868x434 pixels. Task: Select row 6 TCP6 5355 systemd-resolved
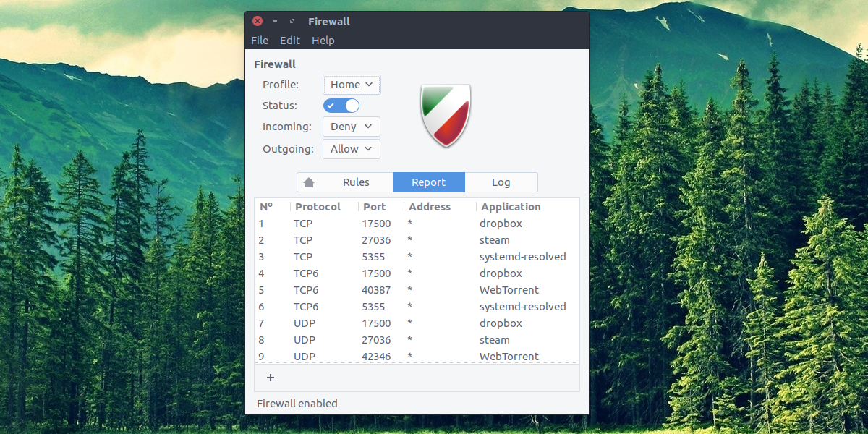pos(417,307)
